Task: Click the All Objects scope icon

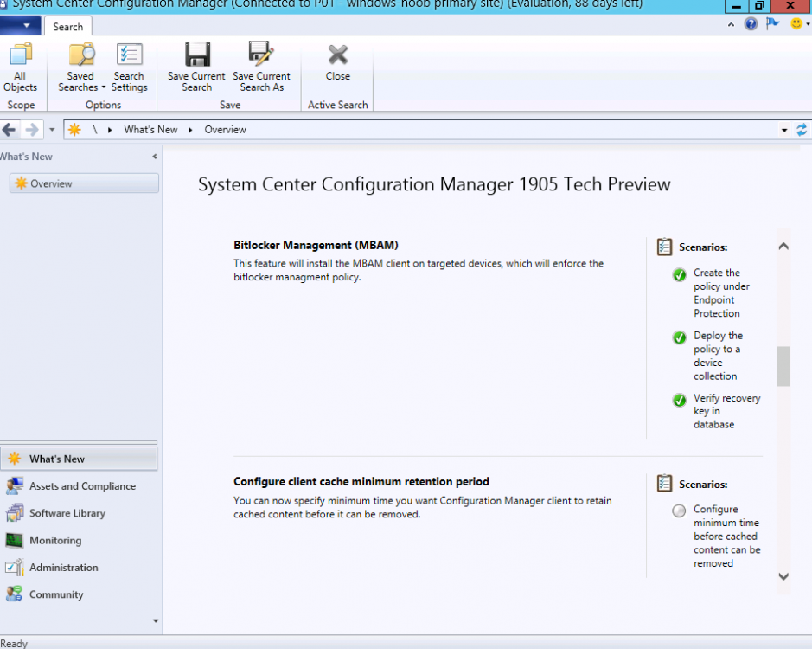Action: (20, 55)
